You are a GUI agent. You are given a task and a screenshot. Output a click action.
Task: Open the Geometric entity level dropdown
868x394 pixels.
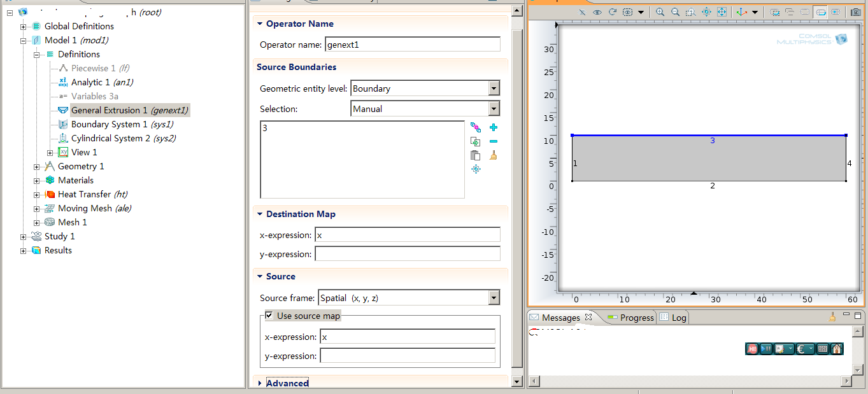tap(494, 88)
